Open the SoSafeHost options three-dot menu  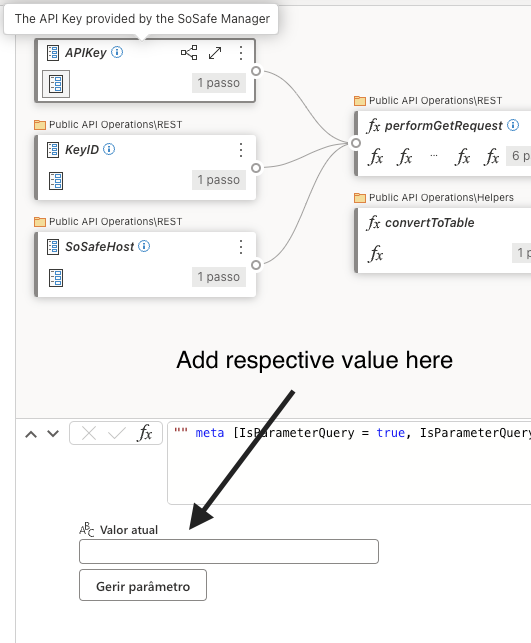coord(241,247)
